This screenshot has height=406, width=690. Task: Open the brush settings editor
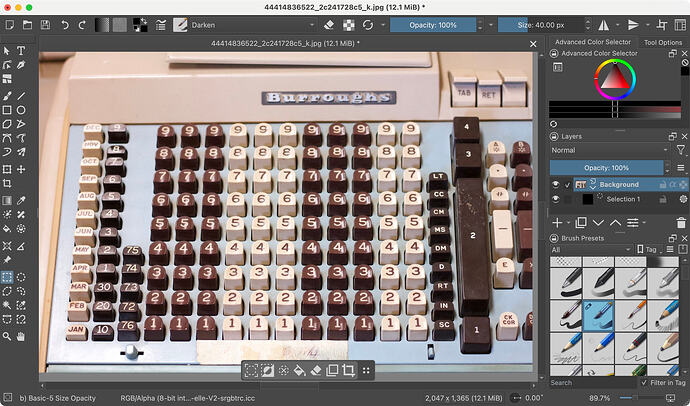point(161,25)
